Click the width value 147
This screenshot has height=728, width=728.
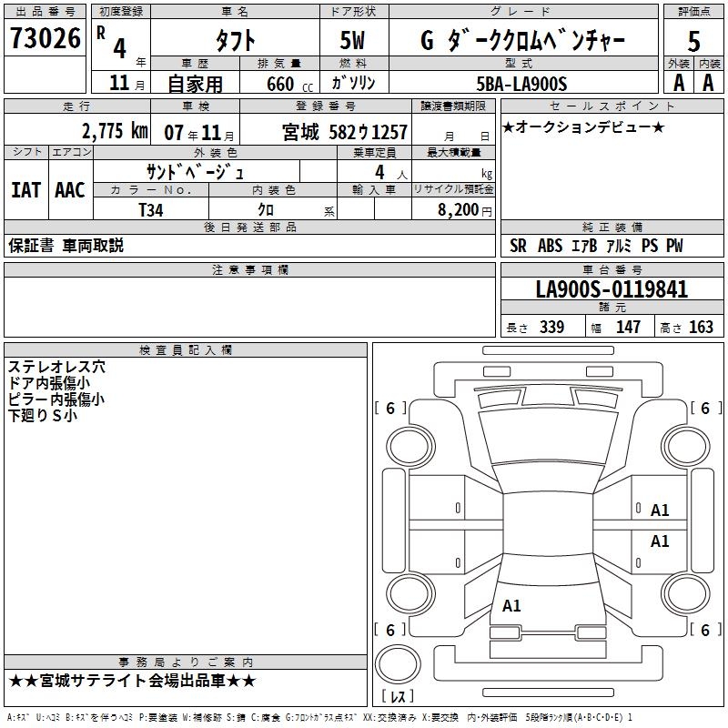point(628,327)
